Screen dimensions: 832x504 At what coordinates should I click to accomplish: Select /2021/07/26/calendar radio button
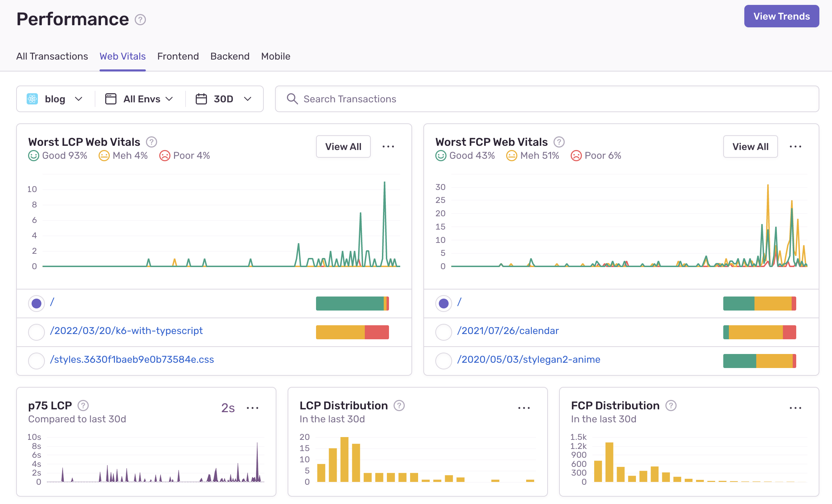tap(443, 332)
